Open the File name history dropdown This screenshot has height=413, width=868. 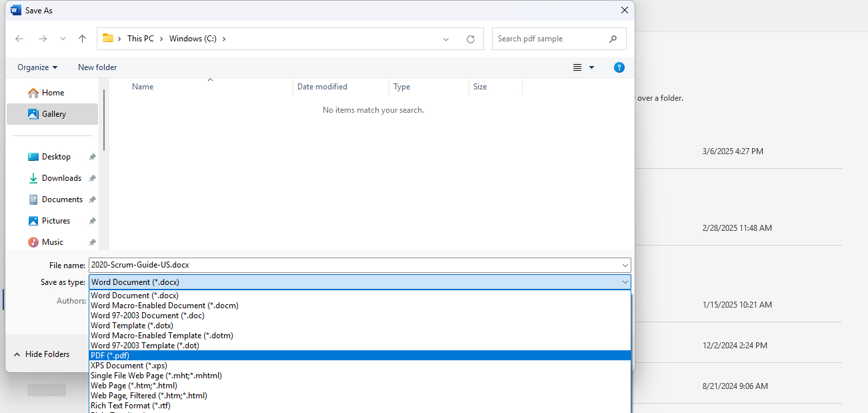[x=625, y=265]
